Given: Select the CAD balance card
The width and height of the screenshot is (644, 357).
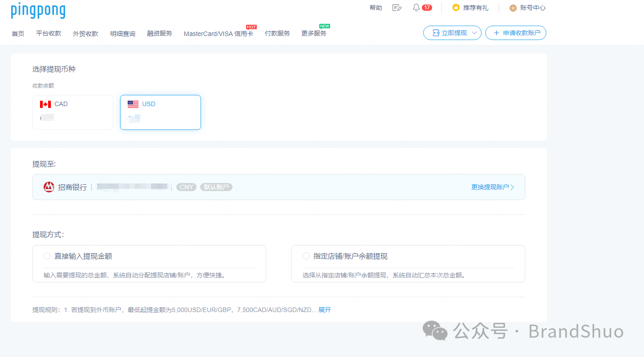Looking at the screenshot, I should point(72,112).
